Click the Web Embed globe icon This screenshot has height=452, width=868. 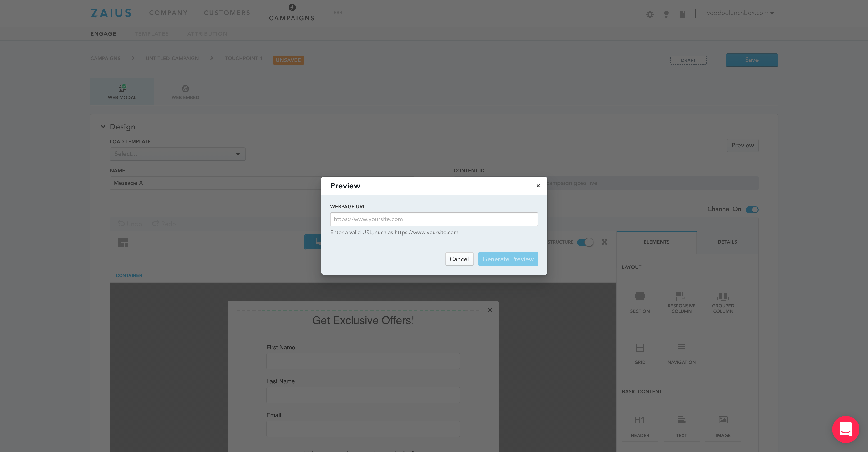185,89
